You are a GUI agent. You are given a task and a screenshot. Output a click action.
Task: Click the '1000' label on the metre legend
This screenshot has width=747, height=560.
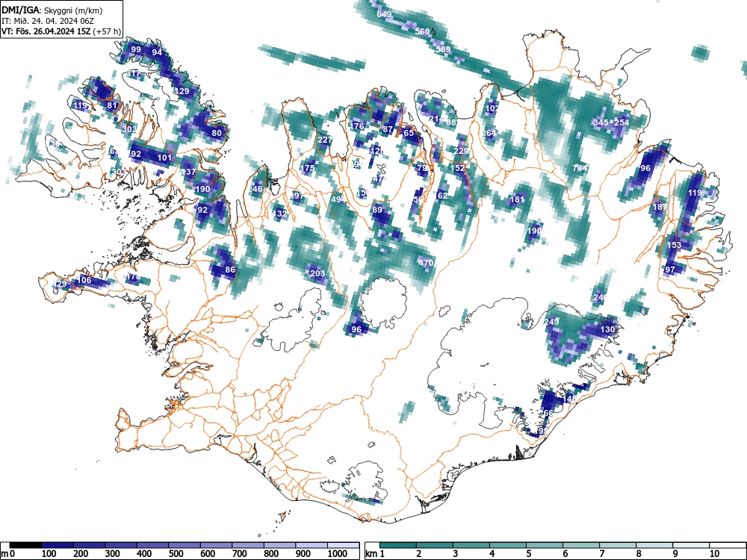pyautogui.click(x=338, y=554)
